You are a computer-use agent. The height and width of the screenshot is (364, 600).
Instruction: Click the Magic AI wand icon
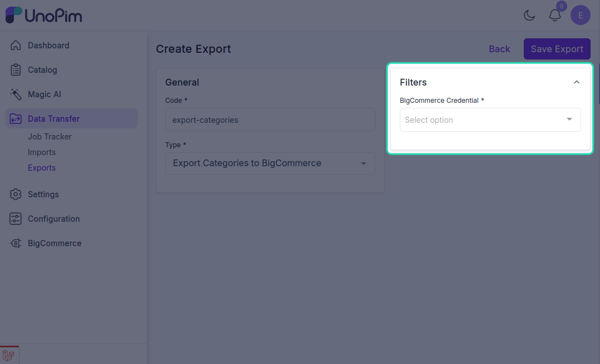click(x=16, y=94)
